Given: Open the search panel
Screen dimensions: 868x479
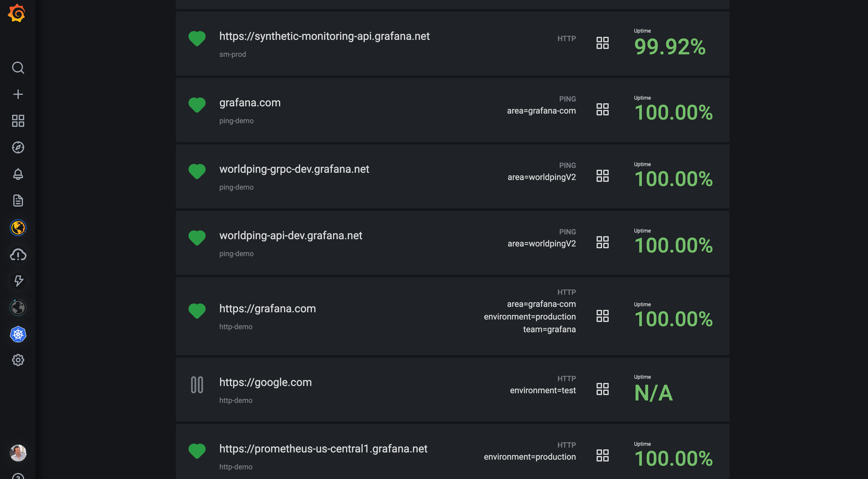Looking at the screenshot, I should point(18,68).
